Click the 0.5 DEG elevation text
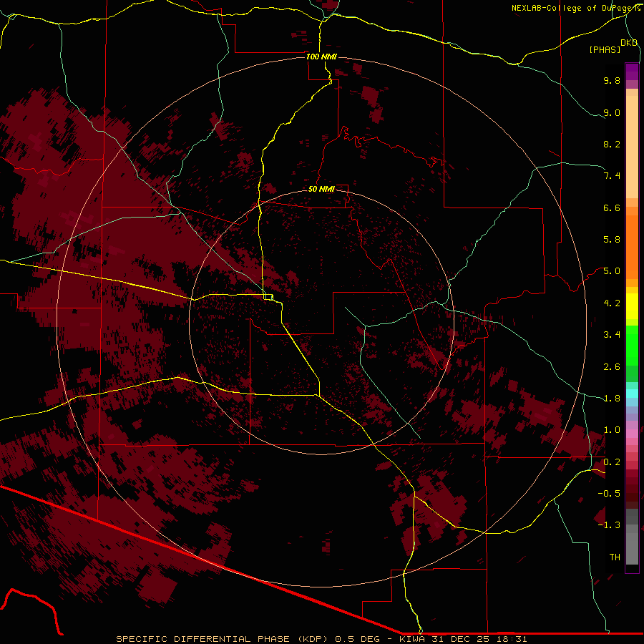644x644 pixels. (x=358, y=639)
